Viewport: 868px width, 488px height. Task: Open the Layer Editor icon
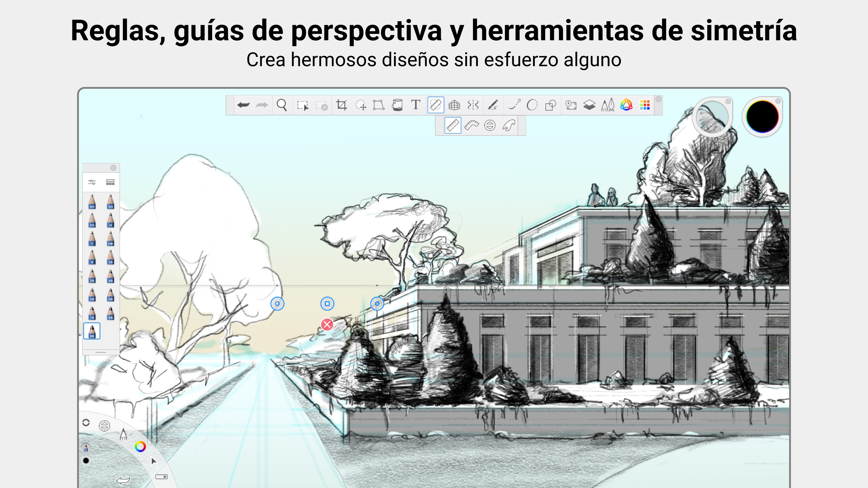click(x=589, y=105)
